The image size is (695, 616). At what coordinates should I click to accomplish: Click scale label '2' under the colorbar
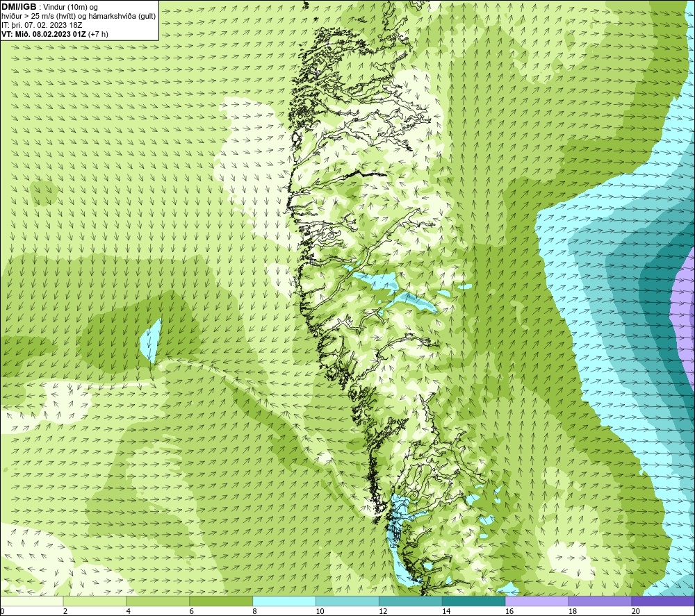(x=65, y=612)
